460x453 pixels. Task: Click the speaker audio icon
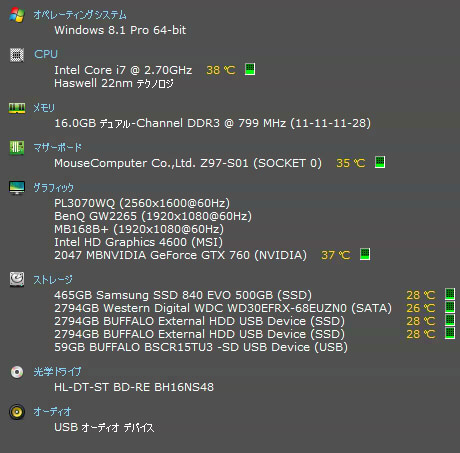(x=17, y=412)
